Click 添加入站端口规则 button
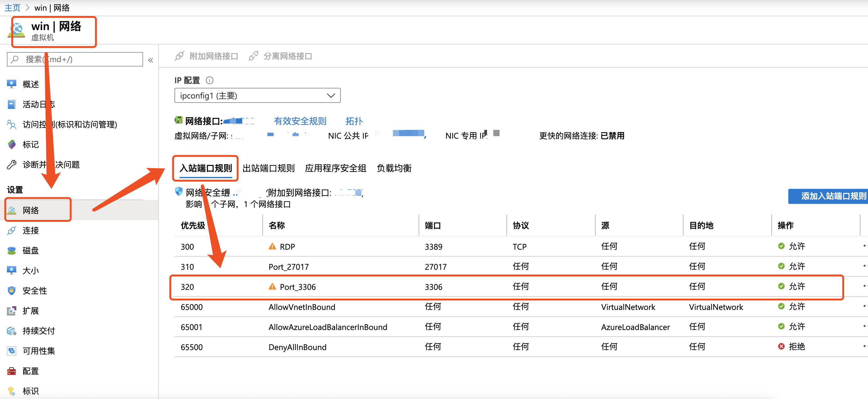 pyautogui.click(x=828, y=196)
